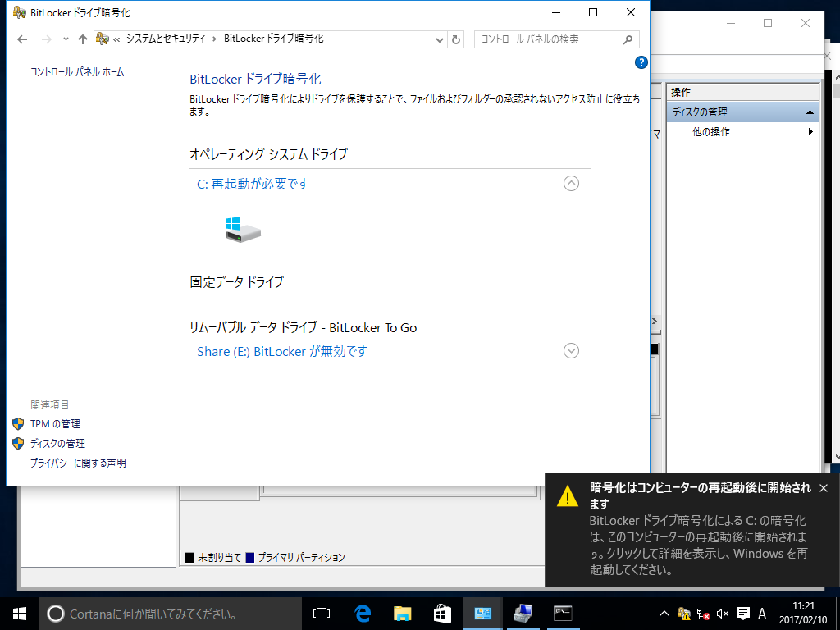Click Disk Management scroll right arrow
Screen dimensions: 840x630
[x=655, y=321]
